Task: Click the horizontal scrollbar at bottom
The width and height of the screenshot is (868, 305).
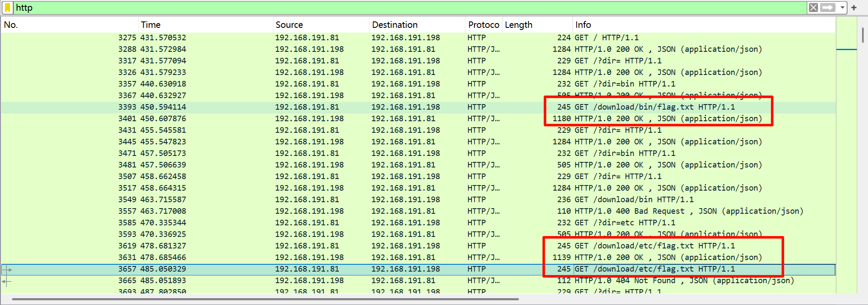Action: point(265,299)
